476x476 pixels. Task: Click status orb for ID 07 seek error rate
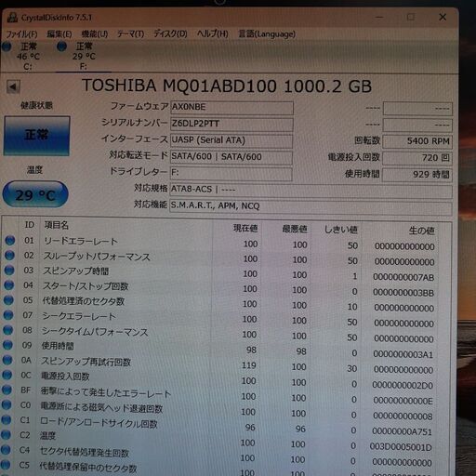tap(8, 315)
